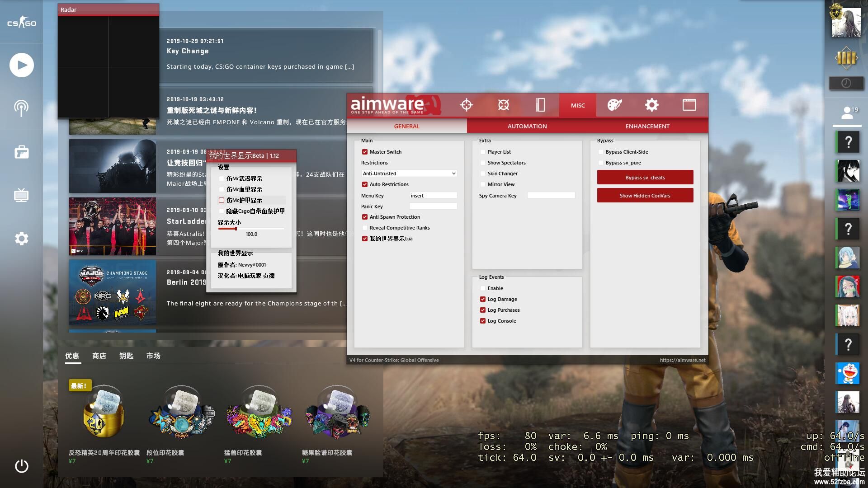Open the CS:GO inventory briefcase icon
Image resolution: width=868 pixels, height=488 pixels.
point(21,152)
